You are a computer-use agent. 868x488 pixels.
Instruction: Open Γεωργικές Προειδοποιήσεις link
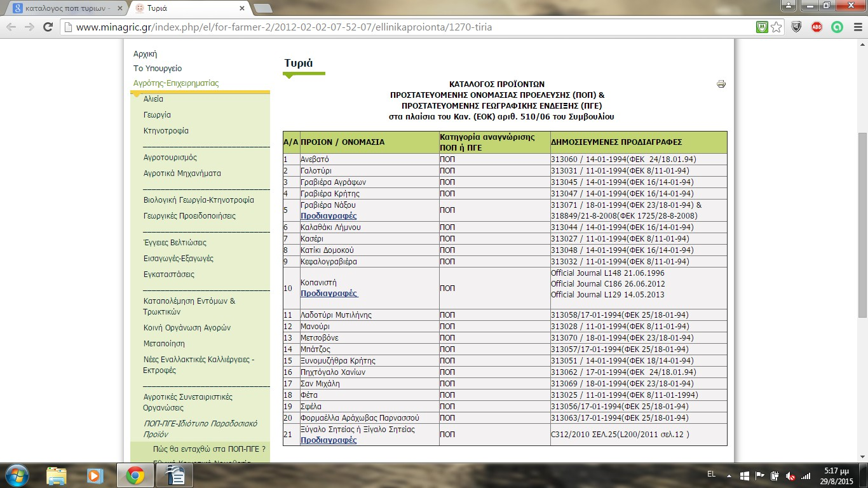(x=189, y=216)
